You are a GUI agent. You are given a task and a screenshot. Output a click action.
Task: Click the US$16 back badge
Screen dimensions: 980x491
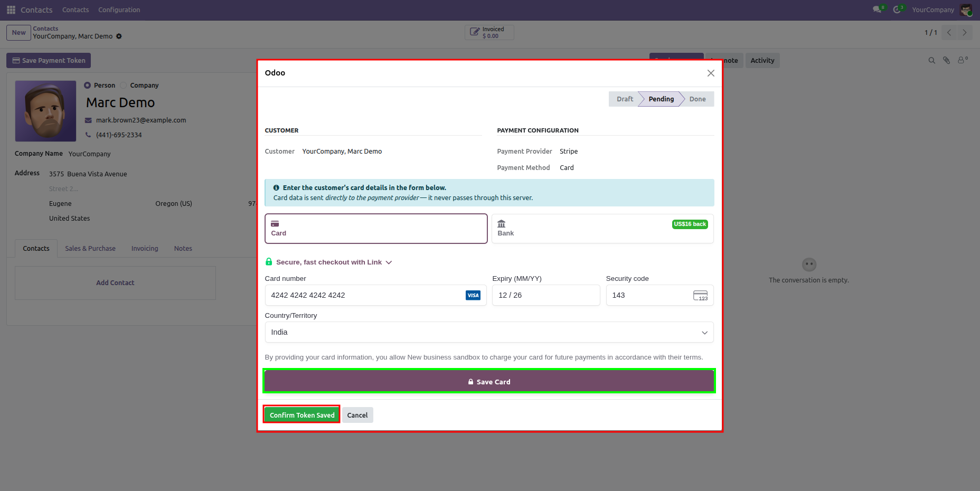[690, 224]
